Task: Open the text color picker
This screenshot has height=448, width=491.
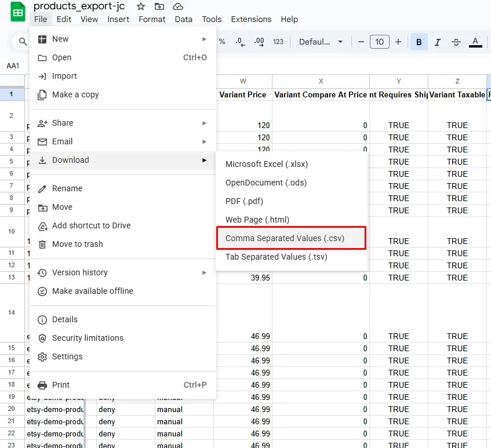Action: (x=475, y=42)
